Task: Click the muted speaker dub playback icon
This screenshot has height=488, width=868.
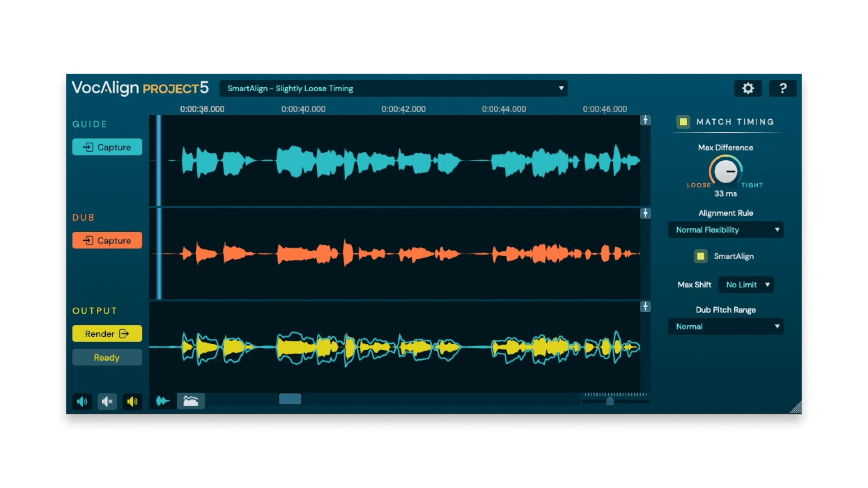Action: point(107,401)
